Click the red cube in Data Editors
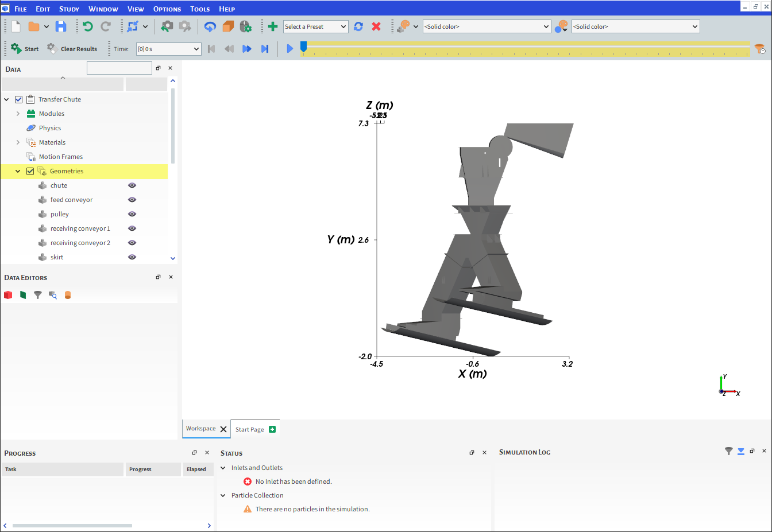 pos(8,295)
